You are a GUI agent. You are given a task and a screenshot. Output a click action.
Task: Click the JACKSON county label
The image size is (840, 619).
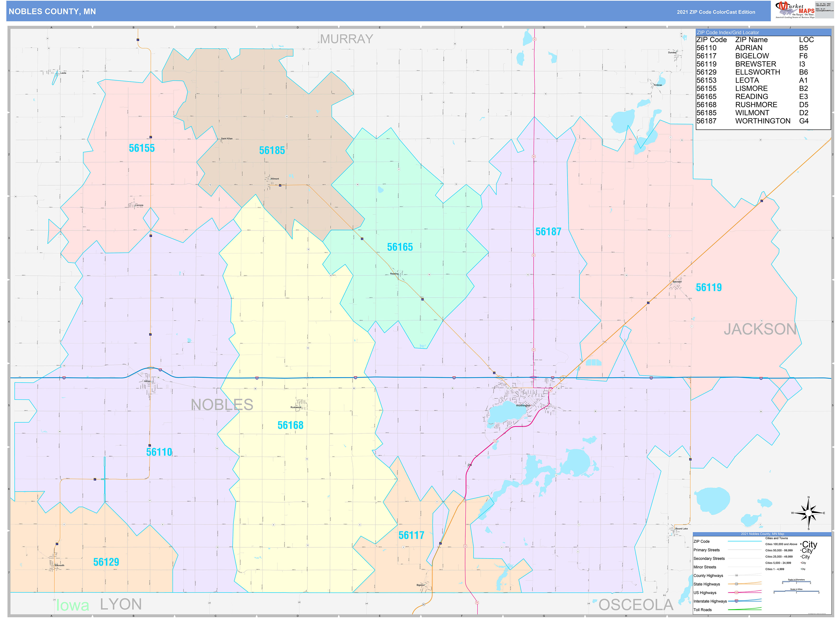(x=760, y=329)
